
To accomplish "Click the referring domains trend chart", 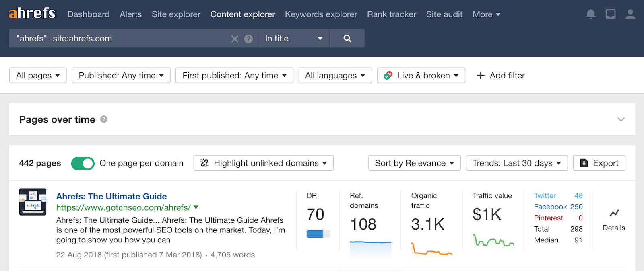I will click(x=370, y=249).
